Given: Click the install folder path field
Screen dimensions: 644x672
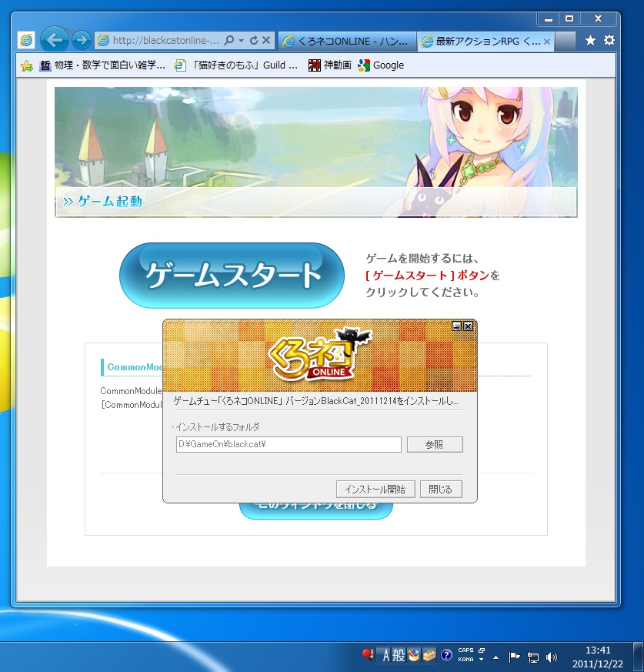Looking at the screenshot, I should click(289, 444).
